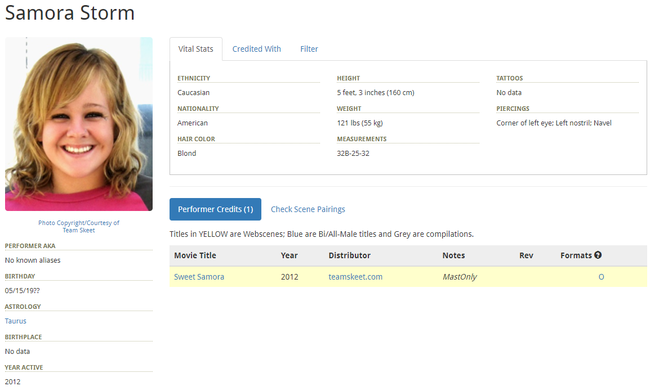Select the birthday value 05/15/19??
The width and height of the screenshot is (650, 391).
tap(22, 291)
